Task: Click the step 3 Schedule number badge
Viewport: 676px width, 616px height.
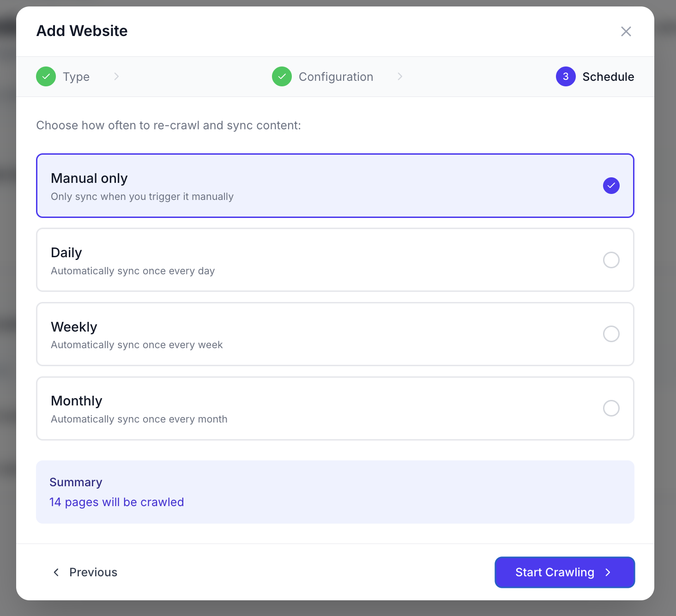Action: pos(565,77)
